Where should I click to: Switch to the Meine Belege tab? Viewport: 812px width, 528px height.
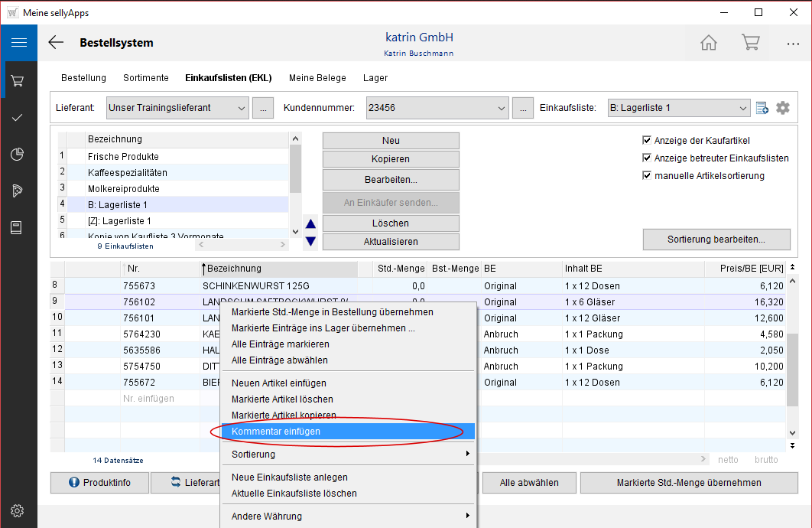tap(317, 78)
